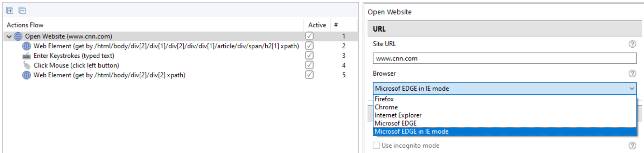Open help icon next to Site URL
The width and height of the screenshot is (644, 153).
pyautogui.click(x=632, y=44)
